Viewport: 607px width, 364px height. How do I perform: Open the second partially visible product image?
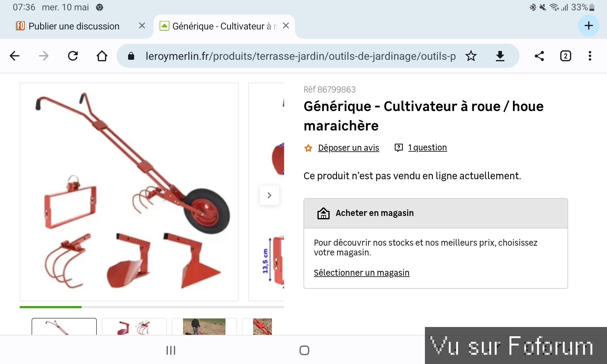(266, 192)
